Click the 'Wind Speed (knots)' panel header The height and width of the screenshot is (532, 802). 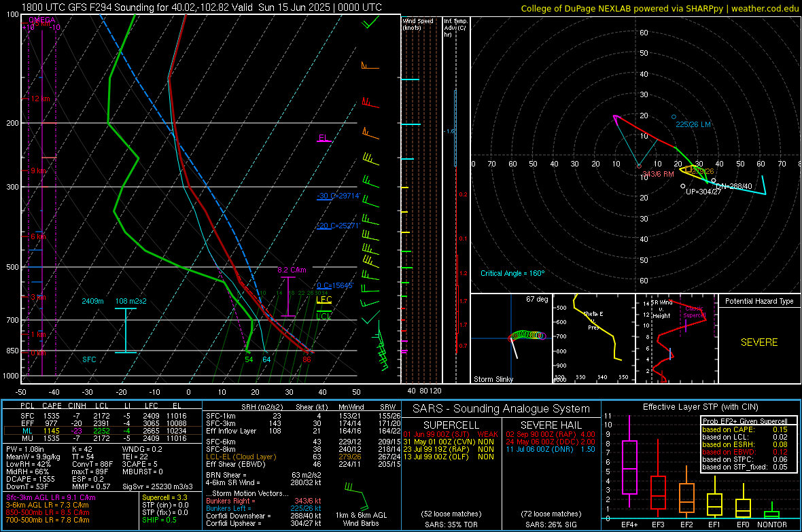[x=418, y=24]
